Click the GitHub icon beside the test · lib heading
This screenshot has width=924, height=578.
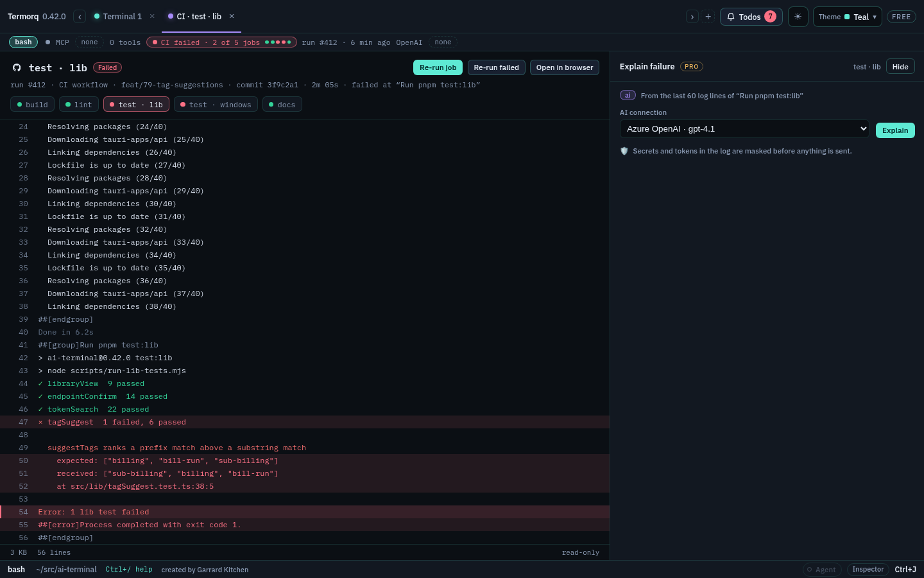tap(17, 67)
